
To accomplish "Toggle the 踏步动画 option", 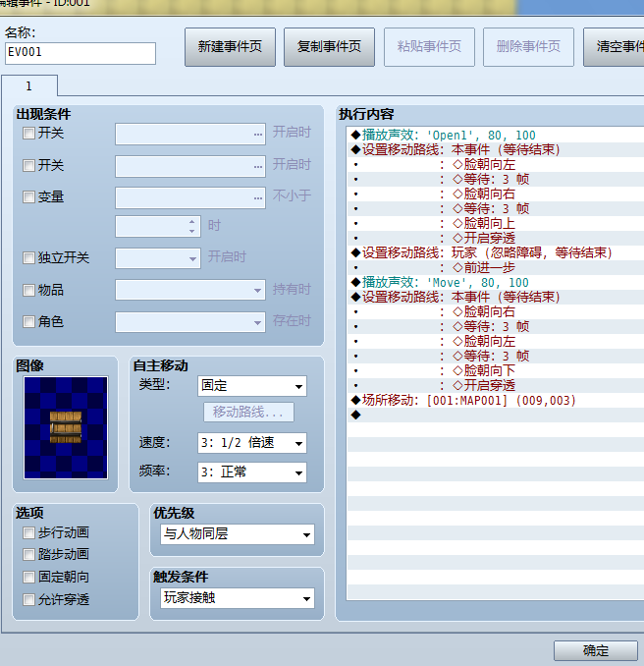I will [28, 554].
